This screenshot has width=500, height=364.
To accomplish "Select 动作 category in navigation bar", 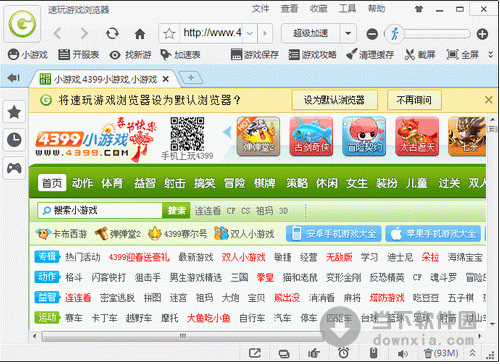I will pyautogui.click(x=82, y=183).
